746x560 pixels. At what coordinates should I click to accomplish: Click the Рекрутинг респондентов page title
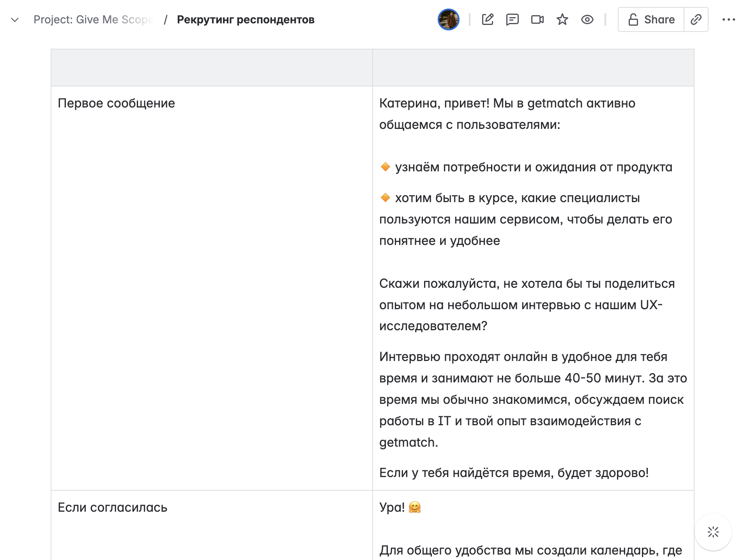pyautogui.click(x=246, y=19)
